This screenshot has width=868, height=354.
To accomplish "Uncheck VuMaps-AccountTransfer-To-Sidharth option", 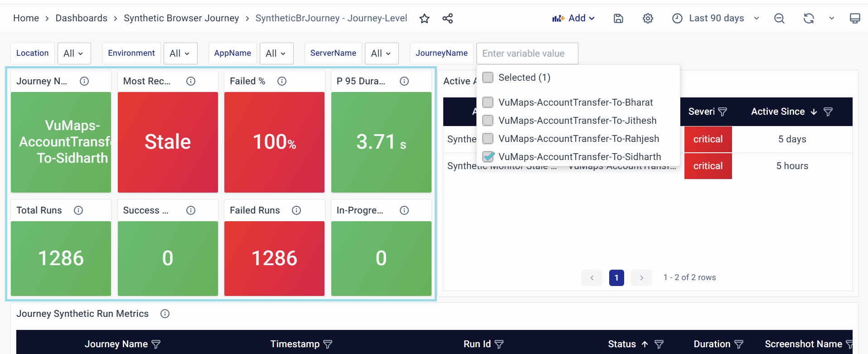I will (x=488, y=157).
